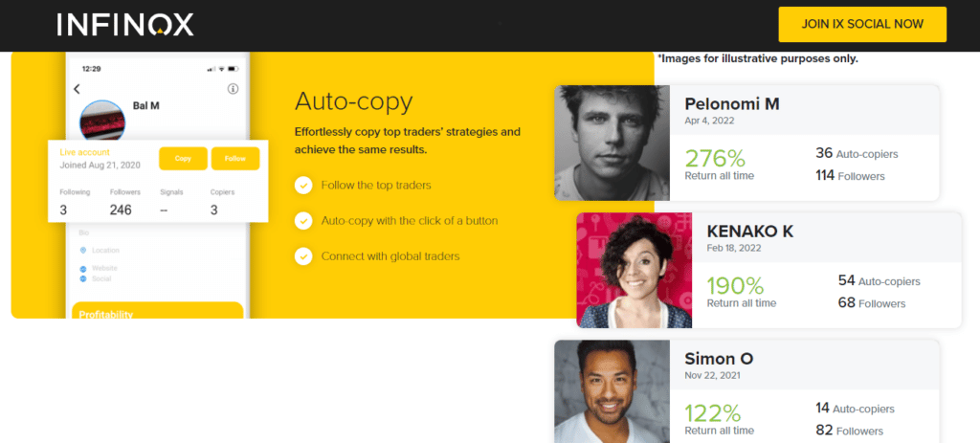Open KENAKO K profile photo
Screen dimensions: 980x443
(634, 270)
